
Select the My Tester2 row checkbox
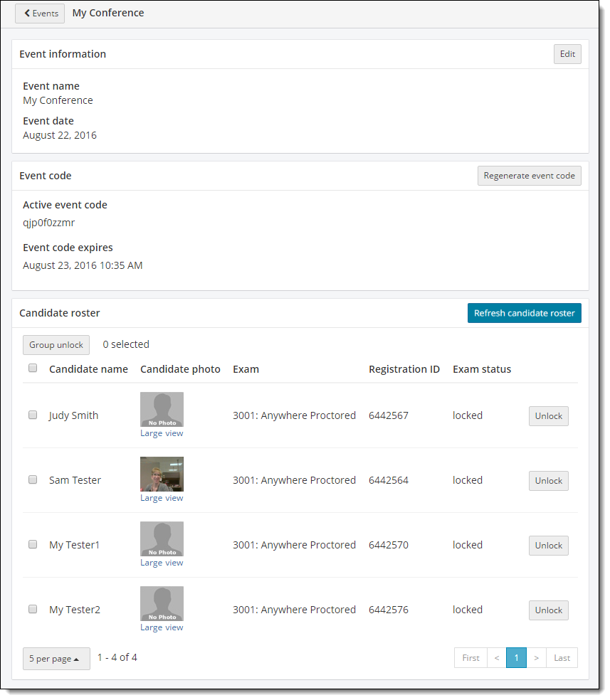click(x=33, y=609)
